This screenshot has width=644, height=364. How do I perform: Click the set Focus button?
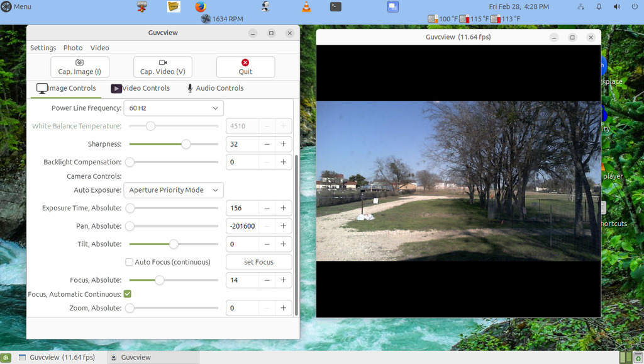coord(258,262)
